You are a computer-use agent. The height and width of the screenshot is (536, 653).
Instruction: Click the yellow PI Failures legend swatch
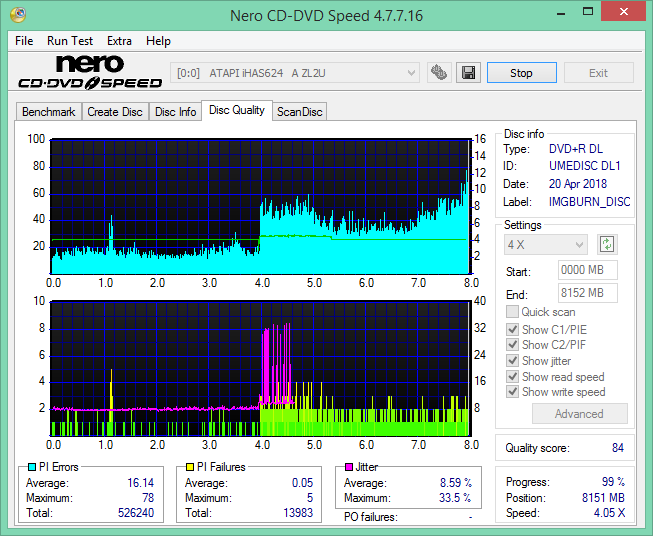pyautogui.click(x=190, y=467)
